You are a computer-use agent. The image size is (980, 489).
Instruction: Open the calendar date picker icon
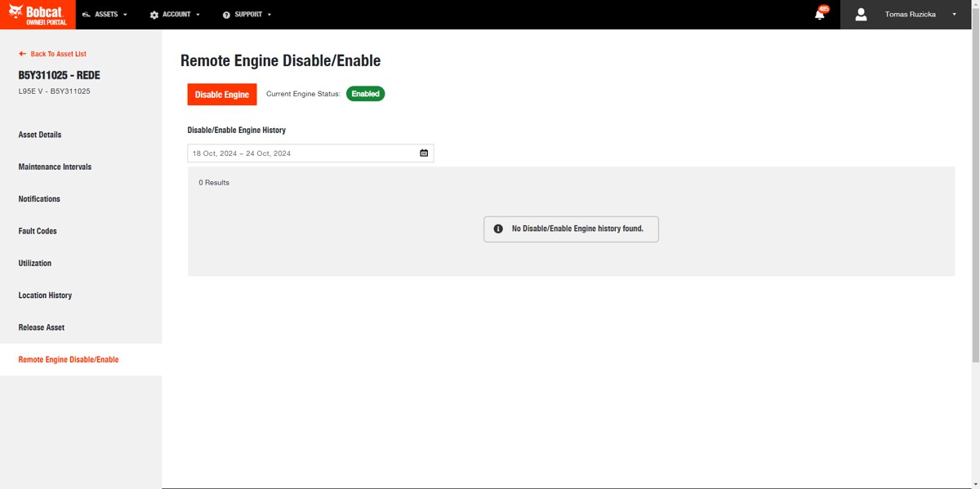click(x=424, y=153)
